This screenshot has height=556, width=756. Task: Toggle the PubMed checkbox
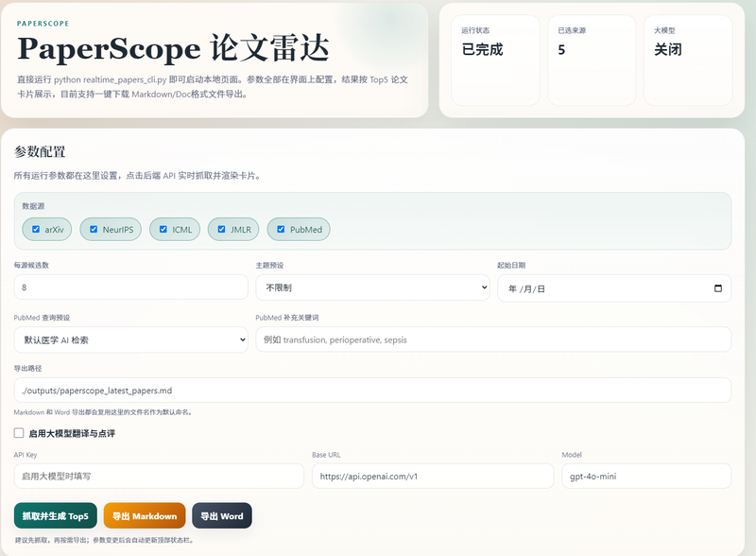tap(281, 229)
